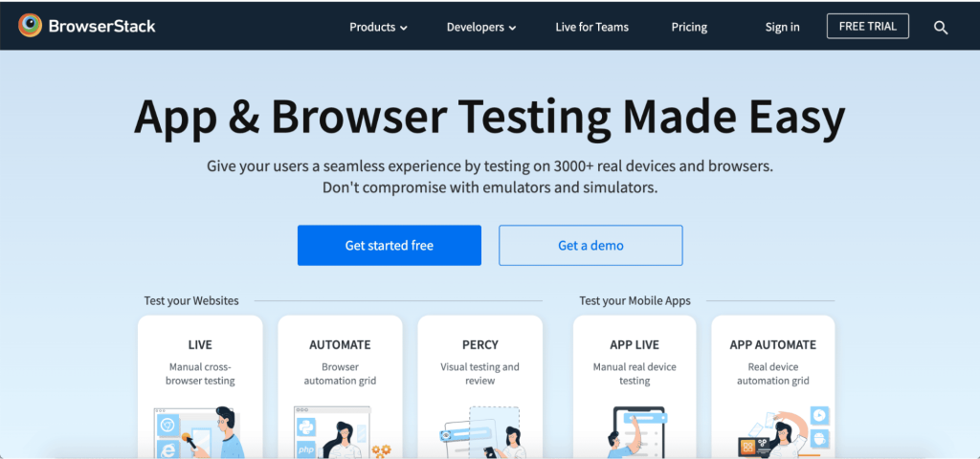Image resolution: width=980 pixels, height=459 pixels.
Task: Click the BrowserStack wordmark text
Action: click(x=103, y=27)
